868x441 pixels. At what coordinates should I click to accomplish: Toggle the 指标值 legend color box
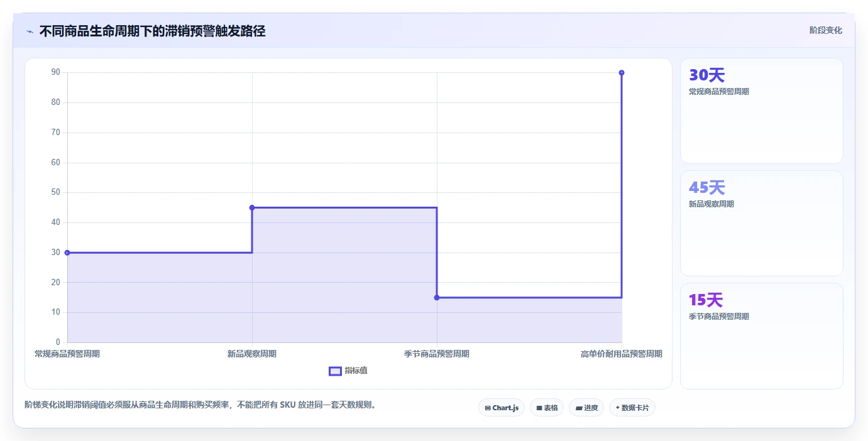click(335, 371)
